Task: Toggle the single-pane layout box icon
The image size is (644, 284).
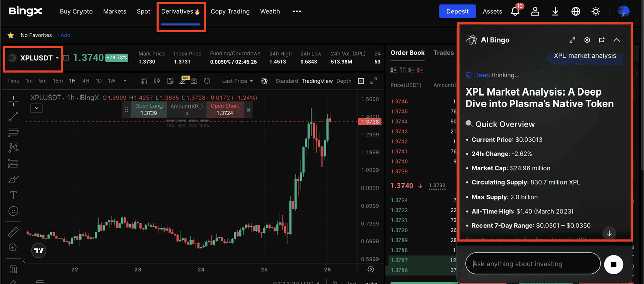Action: coord(361,81)
